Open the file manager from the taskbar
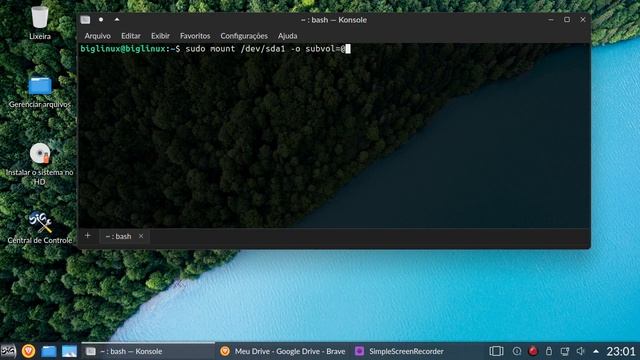 pyautogui.click(x=49, y=351)
